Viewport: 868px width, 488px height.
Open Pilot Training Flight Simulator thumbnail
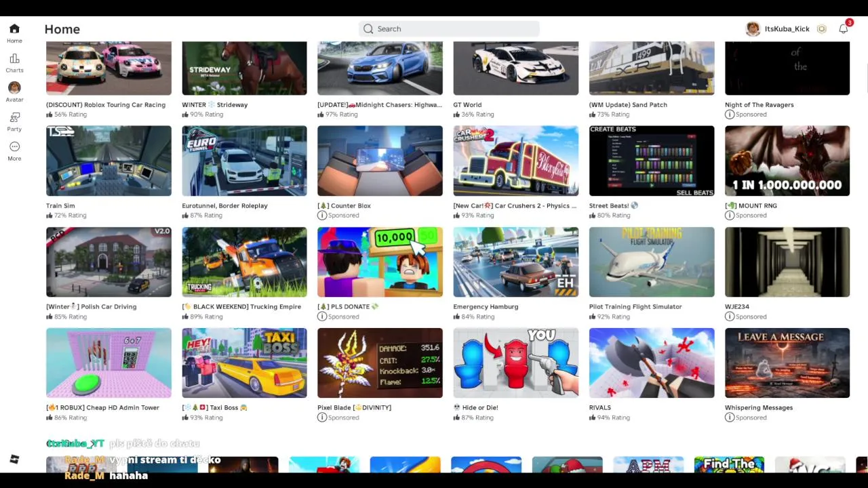click(x=652, y=262)
